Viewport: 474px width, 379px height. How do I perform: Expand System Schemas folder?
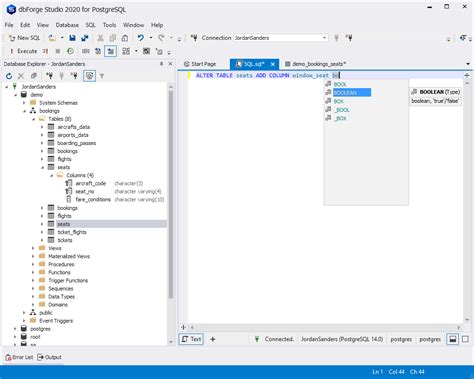click(24, 103)
